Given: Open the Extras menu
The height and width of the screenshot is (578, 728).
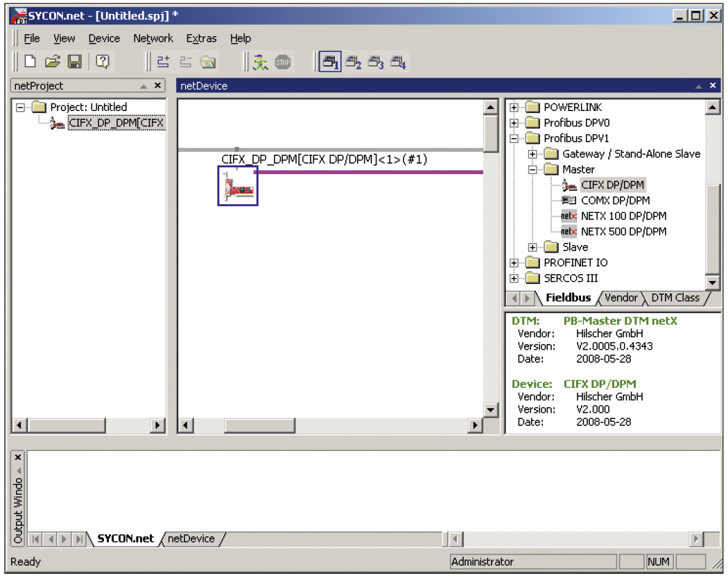Looking at the screenshot, I should click(202, 39).
